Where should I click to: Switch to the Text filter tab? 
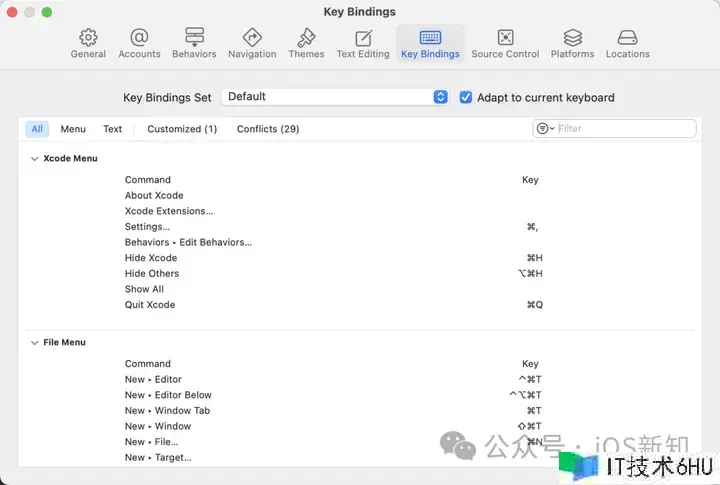pyautogui.click(x=112, y=129)
